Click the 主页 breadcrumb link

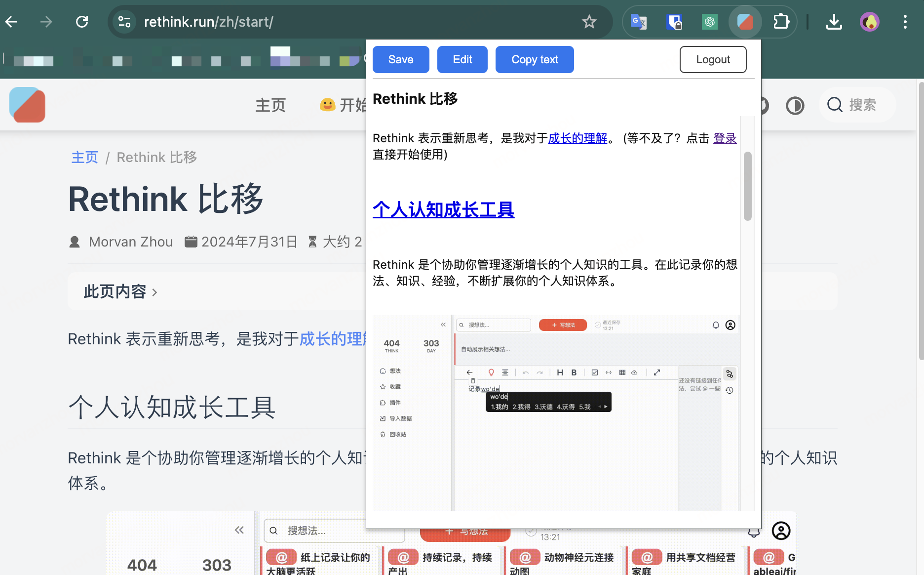85,157
